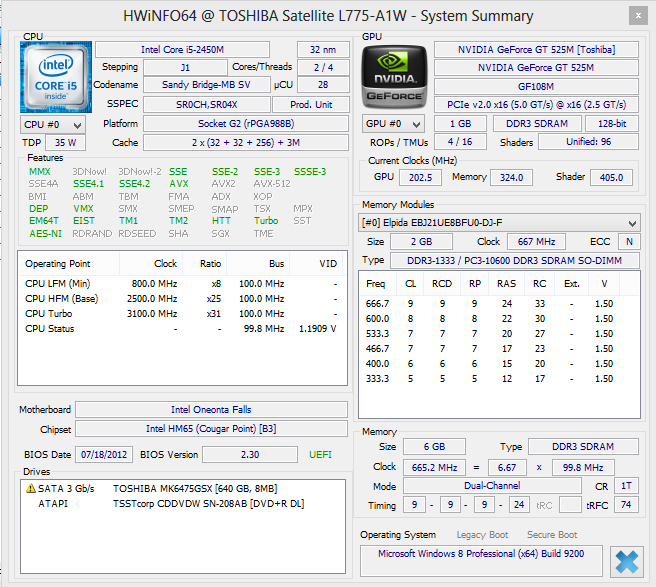
Task: Click the tRFC 74 value
Action: 626,505
